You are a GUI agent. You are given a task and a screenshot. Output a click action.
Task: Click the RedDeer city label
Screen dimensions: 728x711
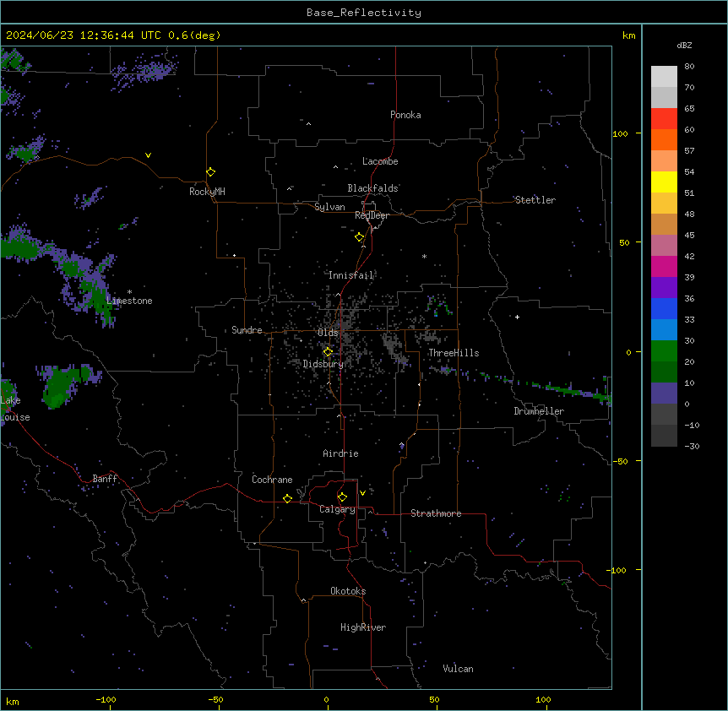[x=372, y=215]
